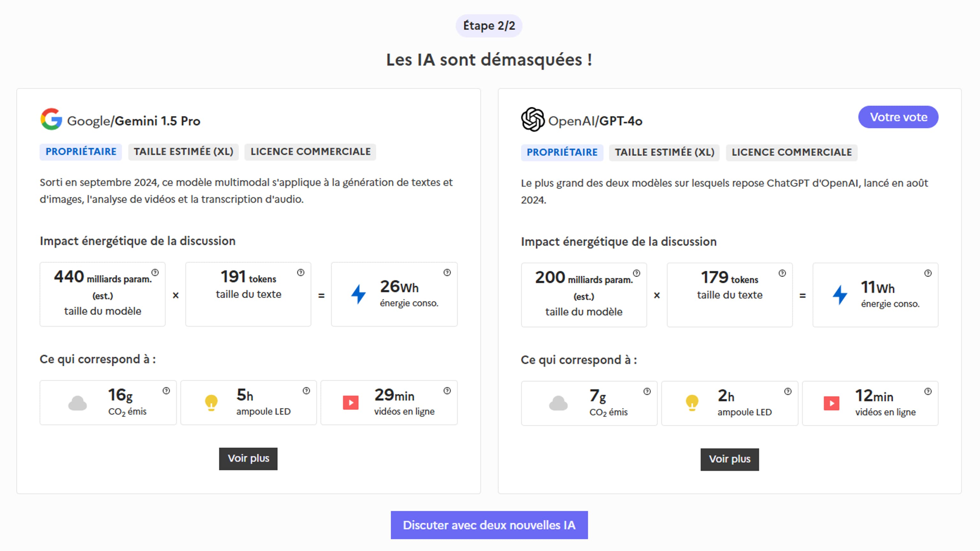
Task: Click the lightning bolt on GPT-4o's energy card
Action: (x=839, y=294)
